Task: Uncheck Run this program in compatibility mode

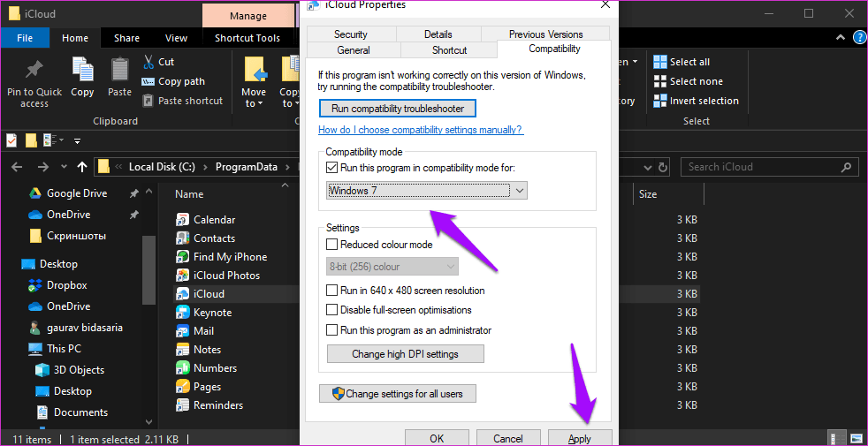Action: [x=331, y=167]
